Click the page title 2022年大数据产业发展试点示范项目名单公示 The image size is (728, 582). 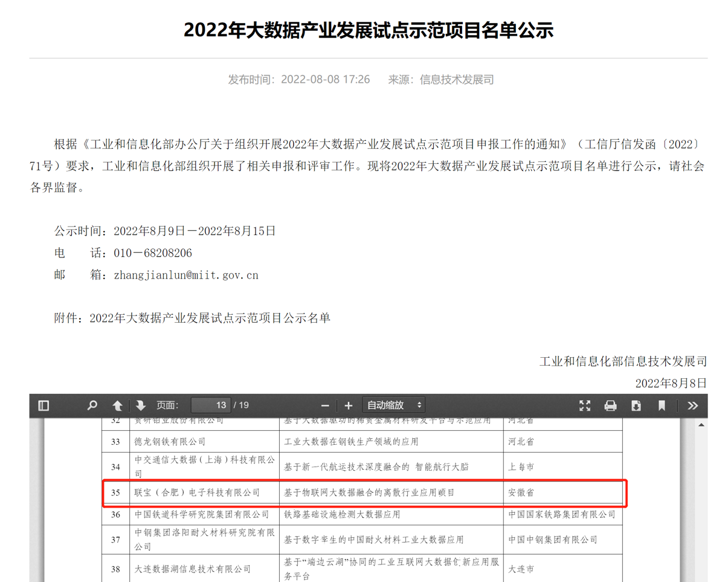click(x=368, y=30)
